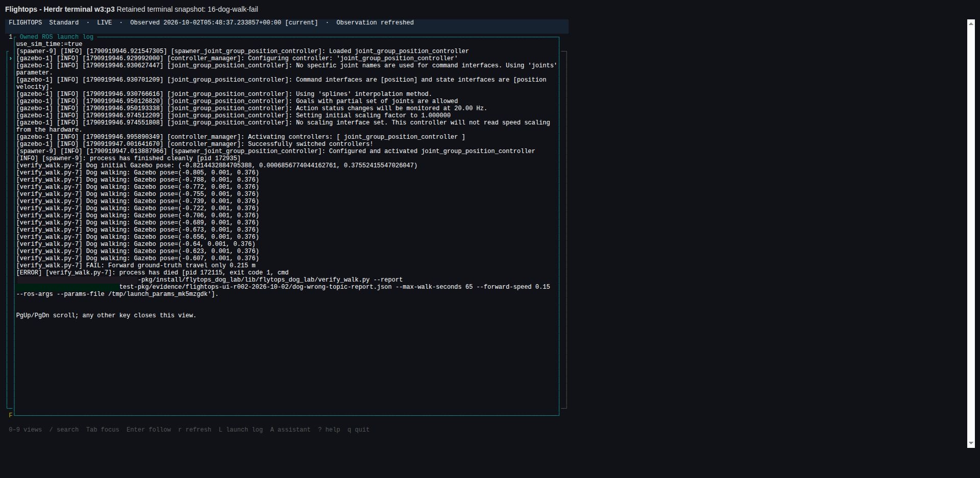Click the '0-9 views' shortcut hint
The height and width of the screenshot is (478, 980).
click(26, 430)
